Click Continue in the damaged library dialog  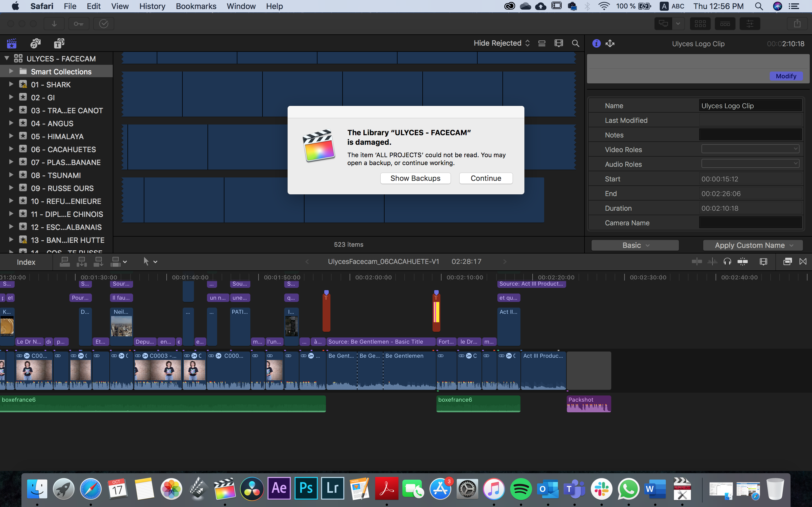tap(486, 178)
